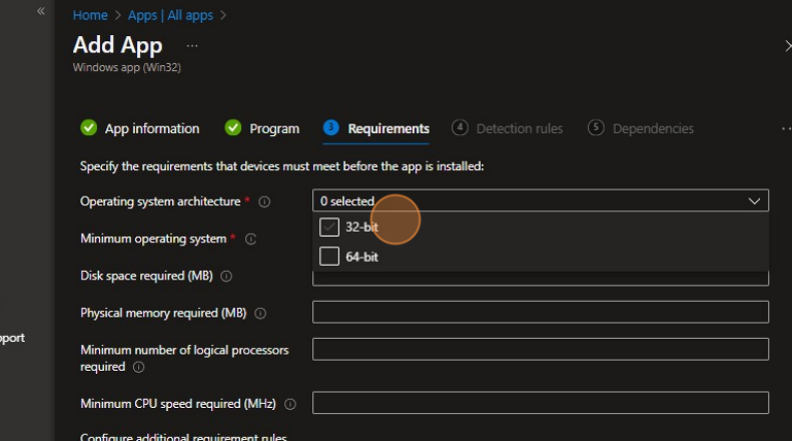Click info icon beside Operating system architecture

pyautogui.click(x=265, y=202)
